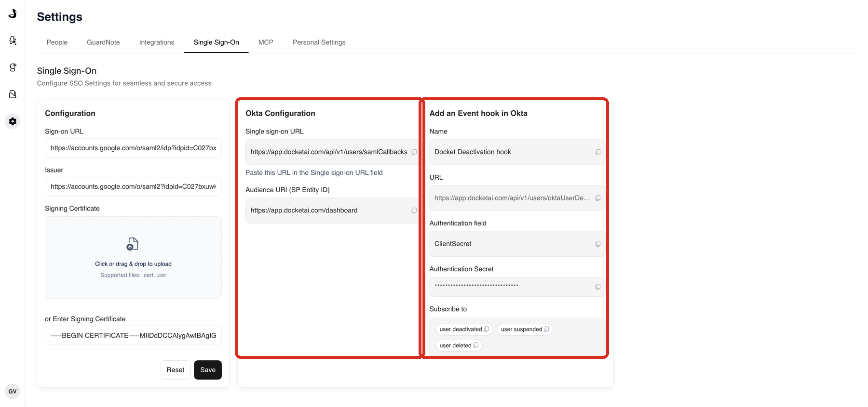Click 'Configure SSO Settings for seamless and secure access'

pyautogui.click(x=124, y=83)
